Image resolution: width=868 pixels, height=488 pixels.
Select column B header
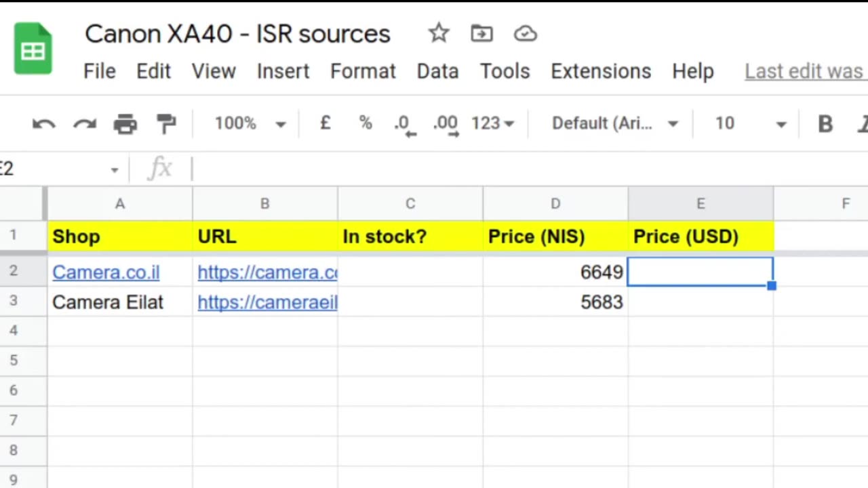click(x=265, y=203)
